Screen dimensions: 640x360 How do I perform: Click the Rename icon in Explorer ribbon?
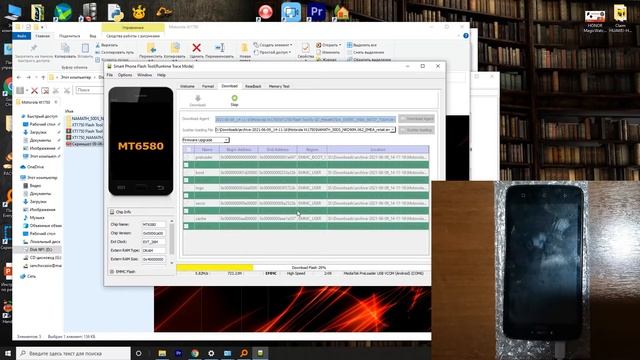[x=220, y=48]
